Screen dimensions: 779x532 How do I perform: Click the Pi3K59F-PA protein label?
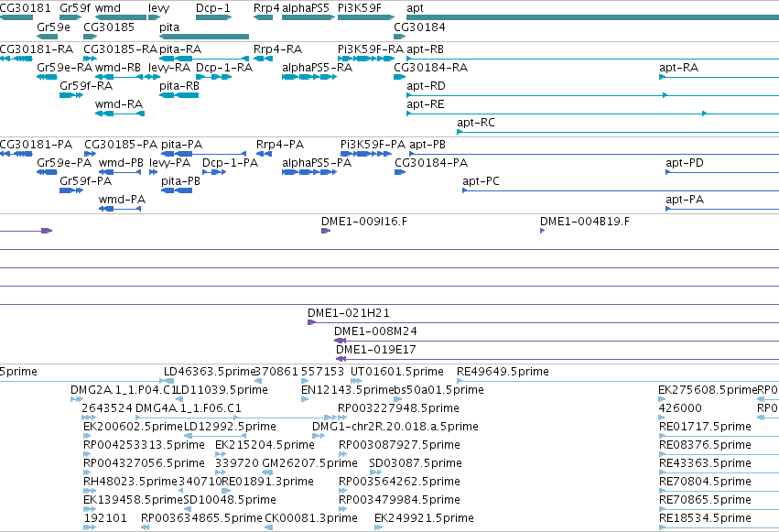[373, 145]
